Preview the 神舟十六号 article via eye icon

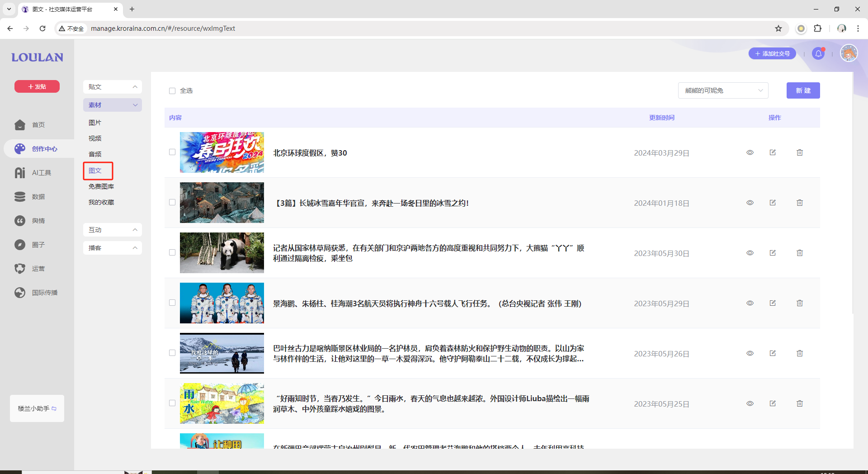(x=750, y=303)
